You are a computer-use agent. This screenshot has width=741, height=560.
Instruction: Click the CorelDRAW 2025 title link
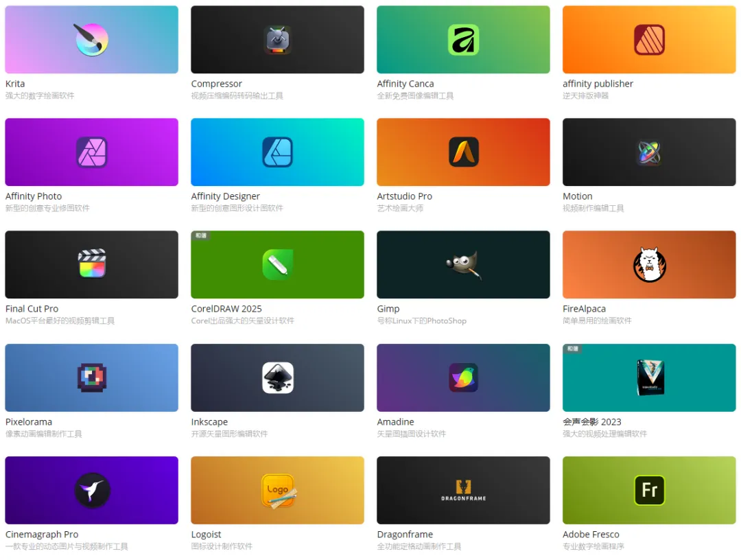click(226, 309)
